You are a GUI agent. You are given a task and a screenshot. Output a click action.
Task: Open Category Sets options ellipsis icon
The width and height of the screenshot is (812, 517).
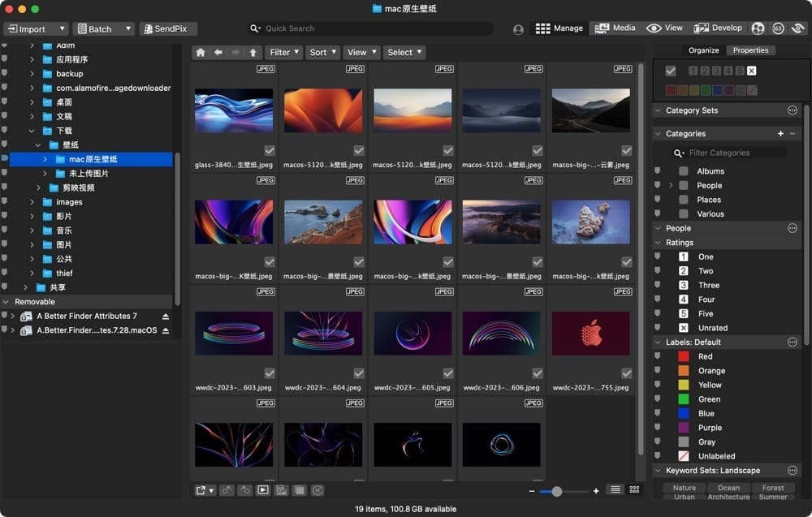click(x=793, y=110)
